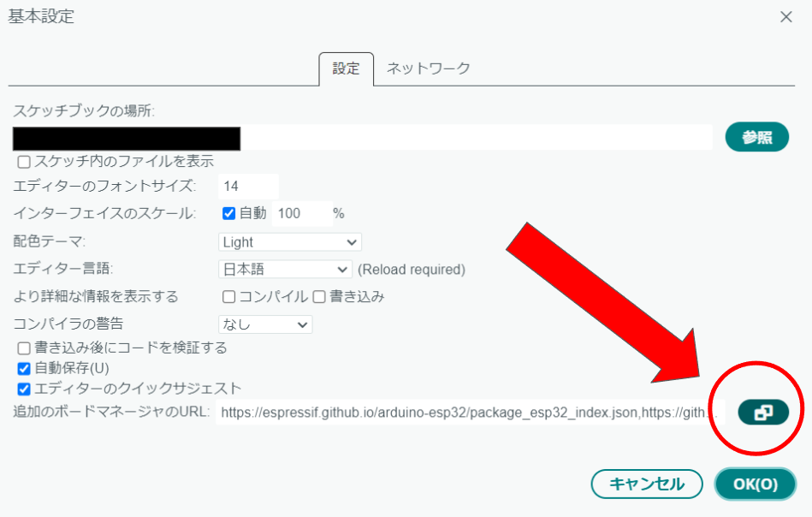Viewport: 812px width, 517px height.
Task: Toggle エディターのクイックサジェスト checkbox
Action: tap(24, 389)
